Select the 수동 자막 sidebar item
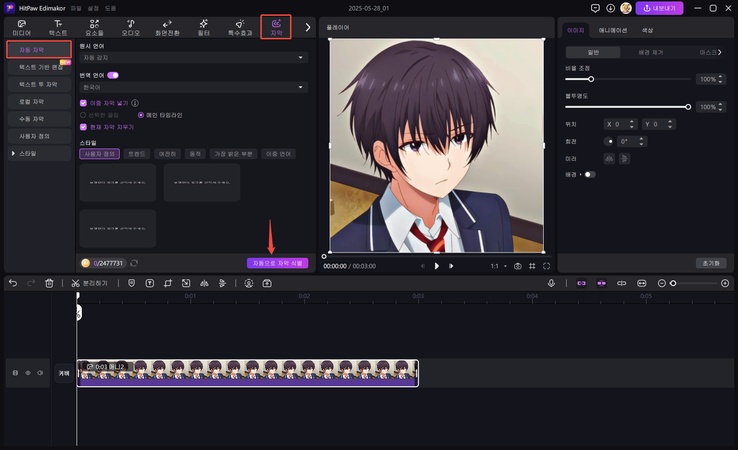This screenshot has height=450, width=738. pyautogui.click(x=38, y=119)
